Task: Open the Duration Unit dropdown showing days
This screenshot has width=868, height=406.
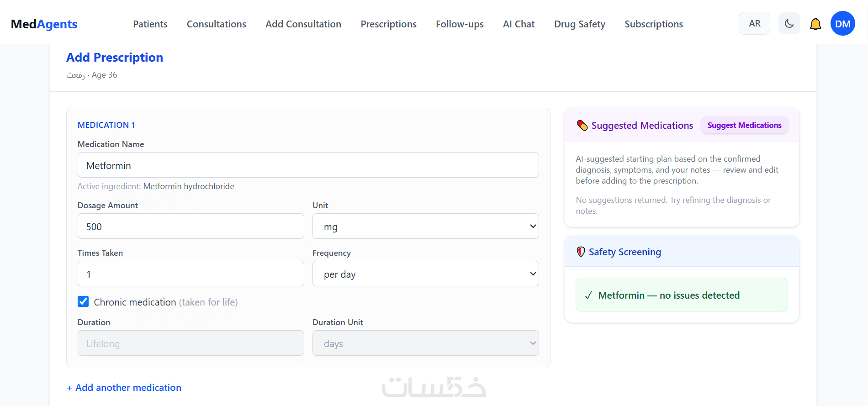Action: (425, 343)
